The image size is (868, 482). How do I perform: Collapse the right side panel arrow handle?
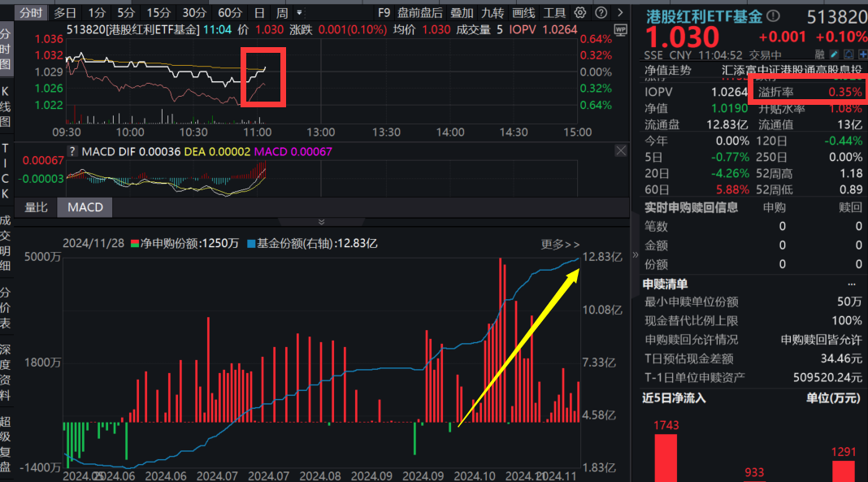[x=635, y=254]
